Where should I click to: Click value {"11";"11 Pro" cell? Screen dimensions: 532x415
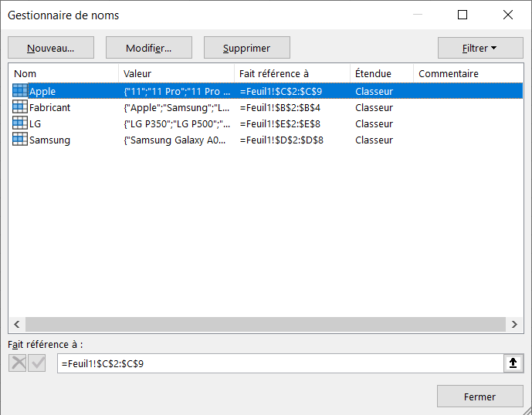176,92
